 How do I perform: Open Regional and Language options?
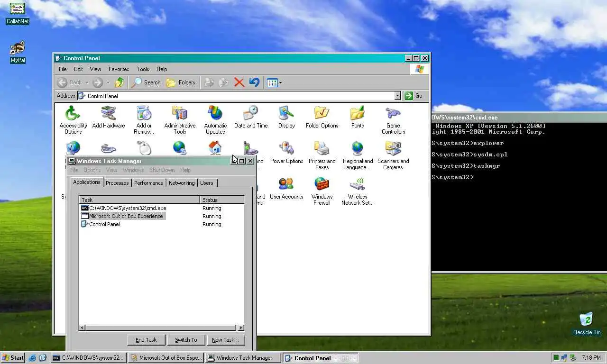coord(358,155)
